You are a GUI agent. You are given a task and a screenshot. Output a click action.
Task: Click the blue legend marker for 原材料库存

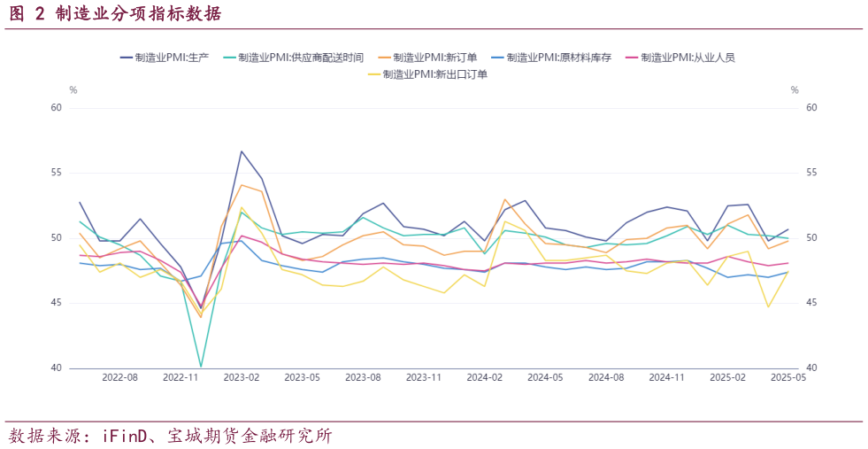tap(505, 58)
